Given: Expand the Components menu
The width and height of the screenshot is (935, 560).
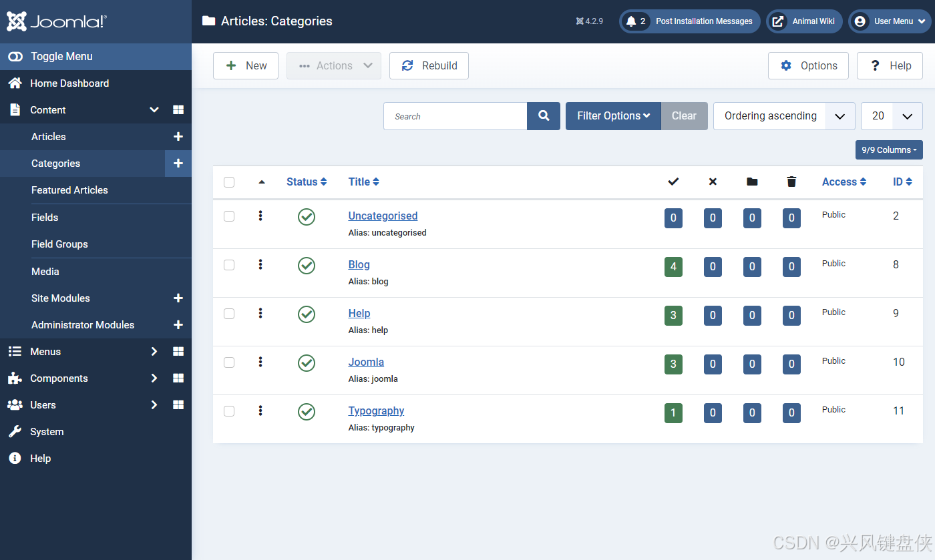Looking at the screenshot, I should (x=59, y=378).
